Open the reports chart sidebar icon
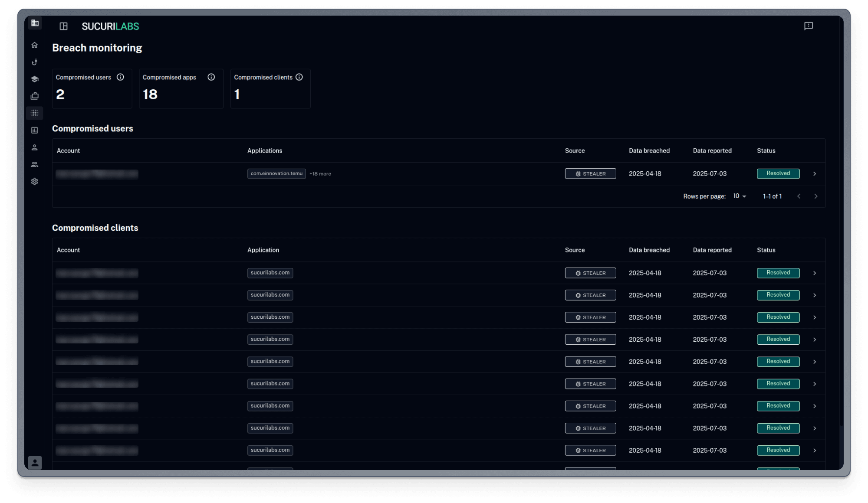Image resolution: width=868 pixels, height=503 pixels. coord(35,130)
